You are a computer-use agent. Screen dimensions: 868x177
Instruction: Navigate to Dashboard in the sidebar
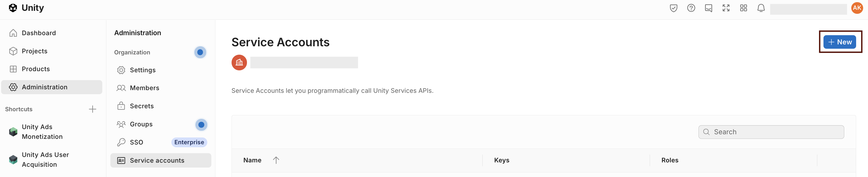tap(39, 33)
